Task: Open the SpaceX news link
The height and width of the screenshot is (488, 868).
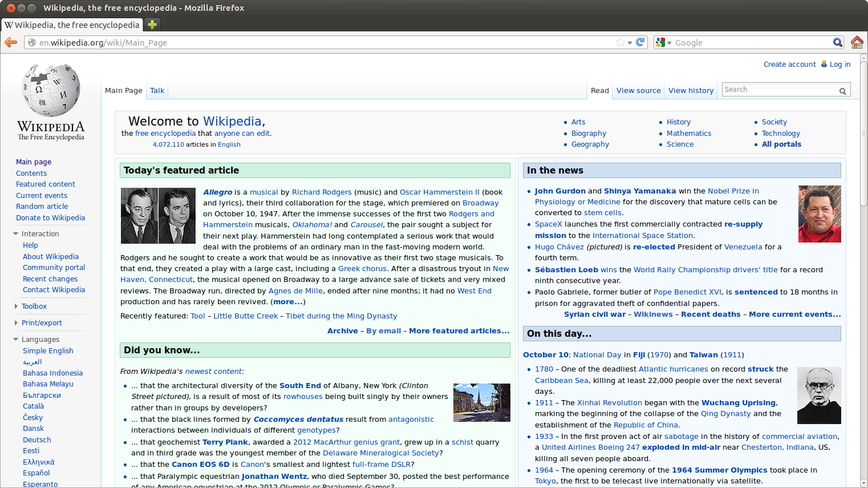Action: (x=549, y=224)
